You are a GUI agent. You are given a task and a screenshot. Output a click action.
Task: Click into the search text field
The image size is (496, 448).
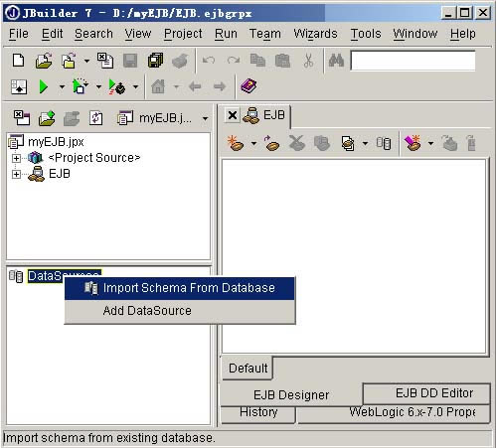pyautogui.click(x=413, y=61)
